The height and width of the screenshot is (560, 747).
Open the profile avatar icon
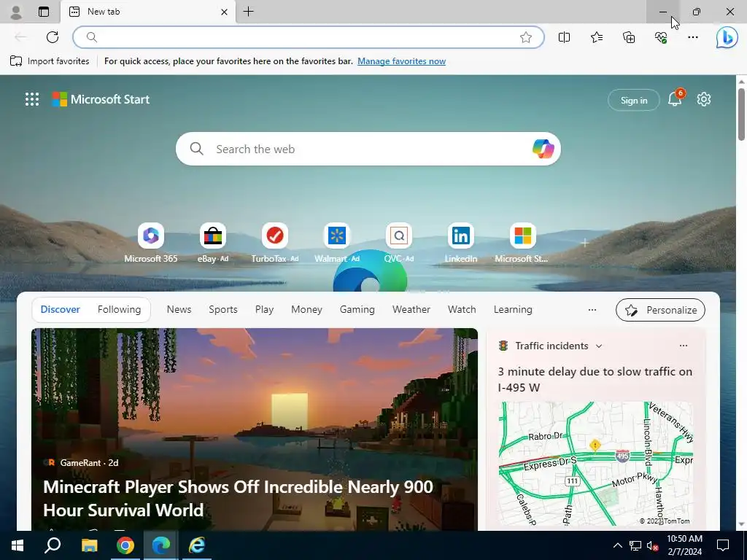[x=16, y=12]
